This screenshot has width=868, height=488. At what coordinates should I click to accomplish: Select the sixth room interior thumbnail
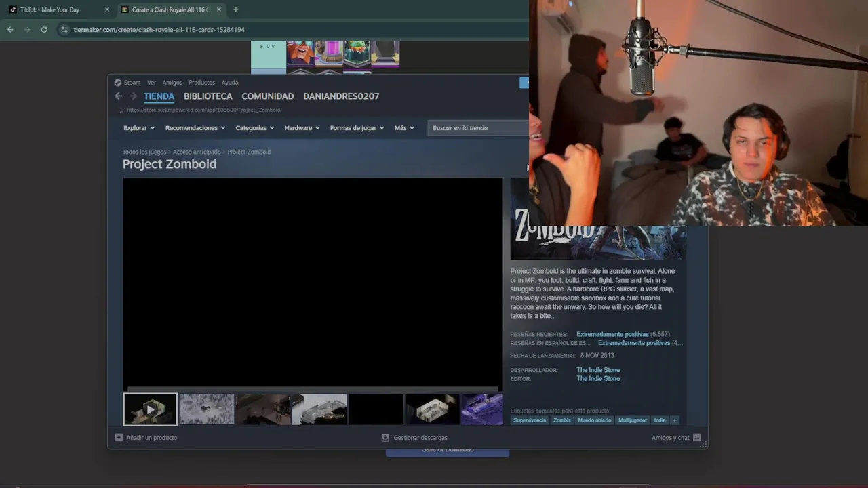tap(432, 409)
